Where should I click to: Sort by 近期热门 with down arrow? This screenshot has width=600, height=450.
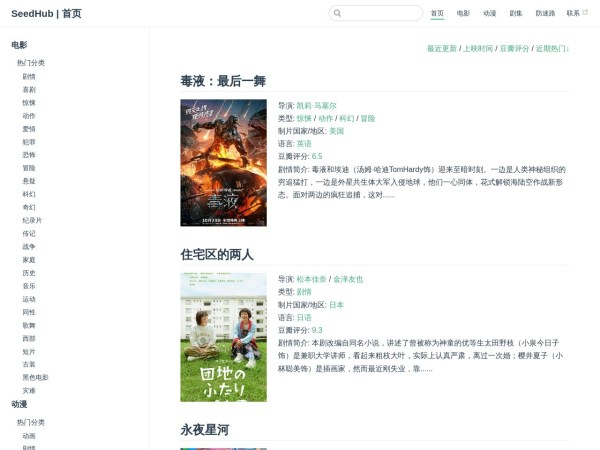(551, 48)
